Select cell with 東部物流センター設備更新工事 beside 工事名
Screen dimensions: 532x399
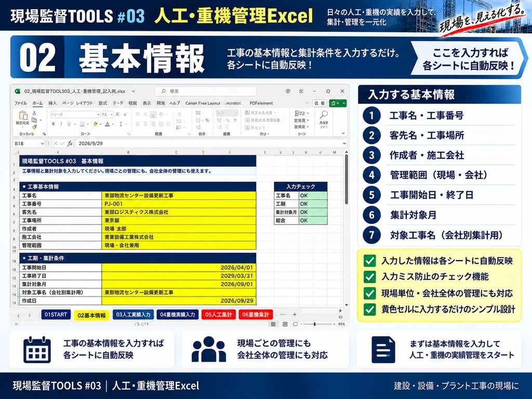click(x=179, y=196)
